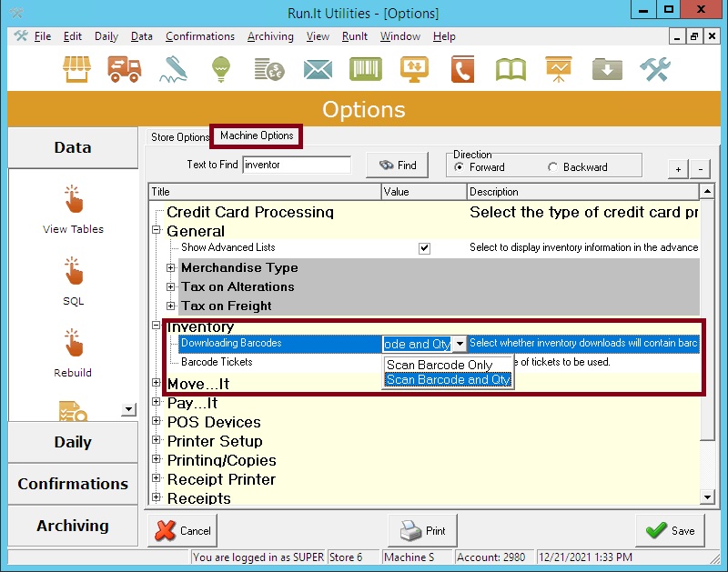Click the green barcode toolbar icon
This screenshot has height=572, width=728.
point(366,70)
